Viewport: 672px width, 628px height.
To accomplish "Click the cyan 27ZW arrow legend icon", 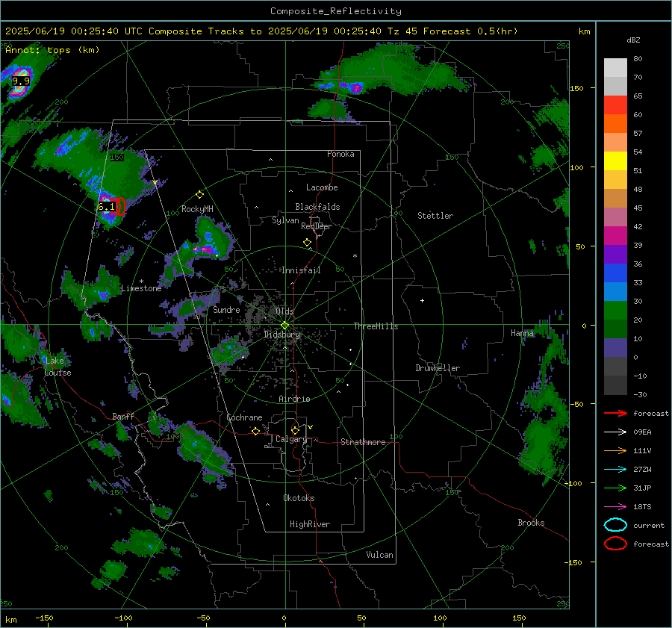I will coord(615,469).
